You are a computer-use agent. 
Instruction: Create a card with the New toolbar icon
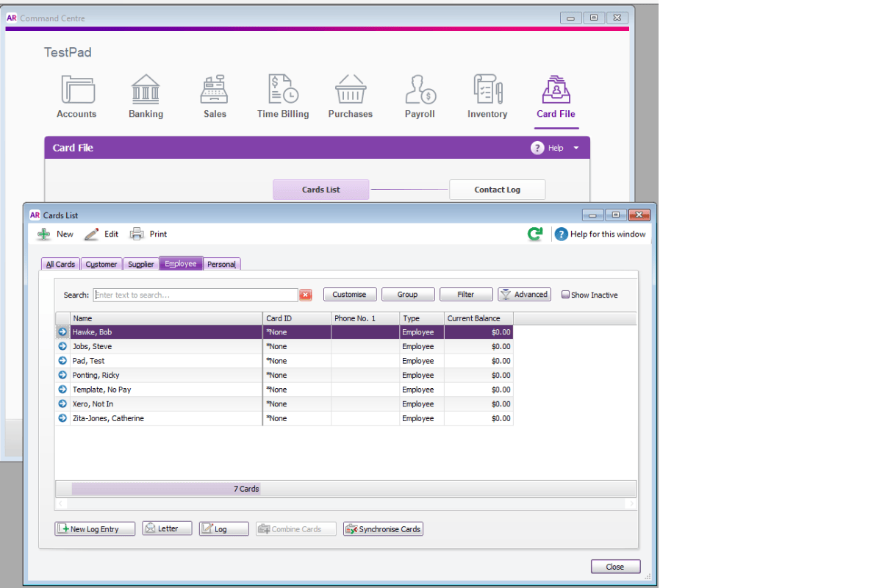pos(54,233)
